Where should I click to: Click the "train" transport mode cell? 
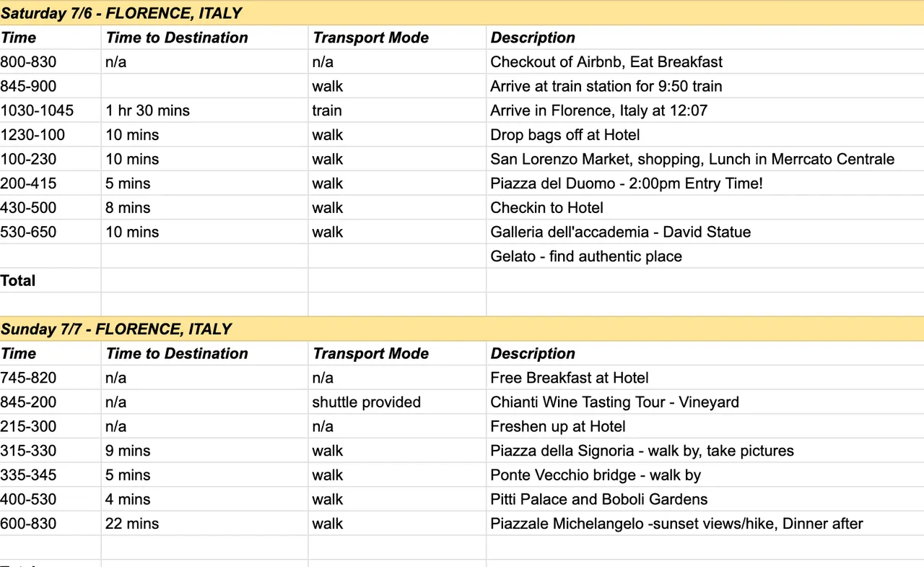[x=327, y=111]
